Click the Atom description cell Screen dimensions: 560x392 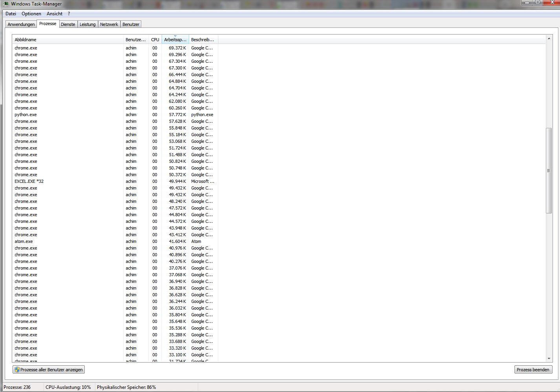click(x=196, y=241)
